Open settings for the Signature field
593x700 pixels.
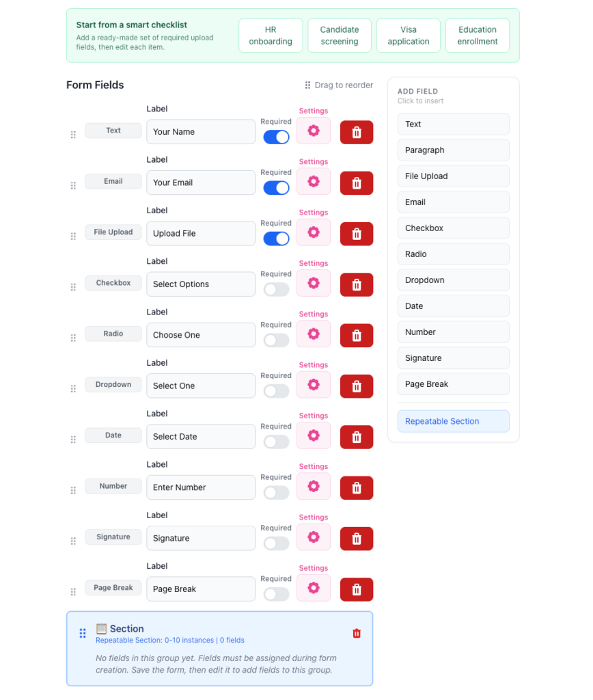[x=314, y=537]
